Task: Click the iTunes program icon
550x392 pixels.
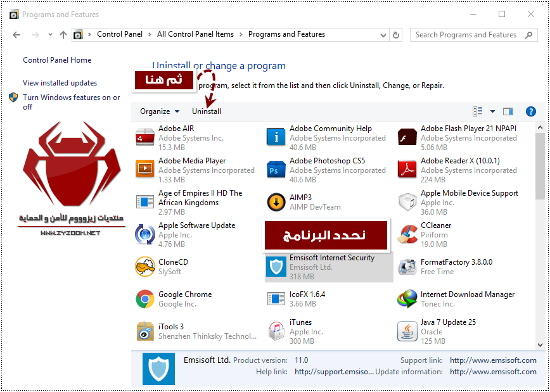Action: pos(276,331)
